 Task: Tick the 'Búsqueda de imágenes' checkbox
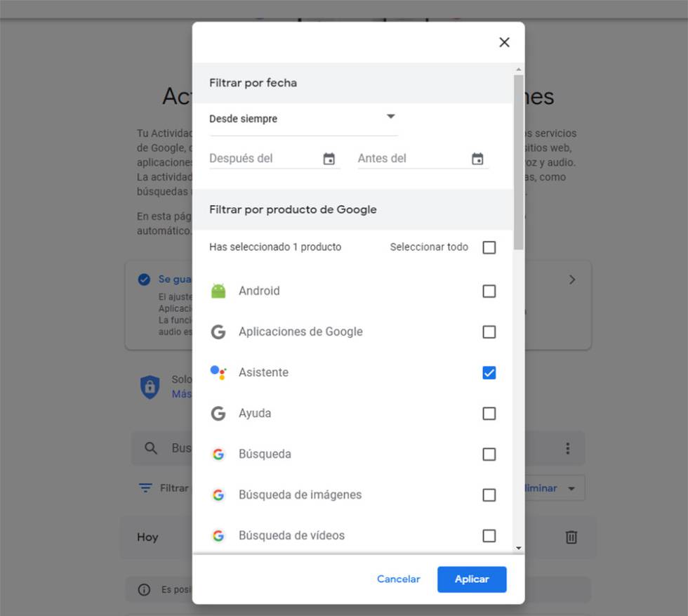(x=489, y=495)
